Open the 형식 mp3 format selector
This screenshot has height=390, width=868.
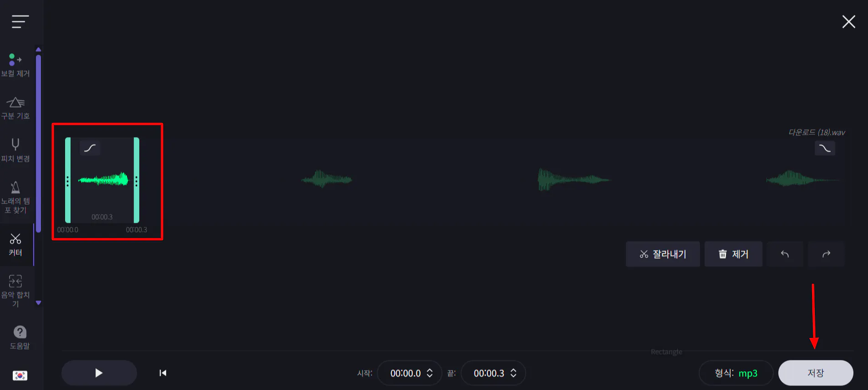[x=736, y=373]
